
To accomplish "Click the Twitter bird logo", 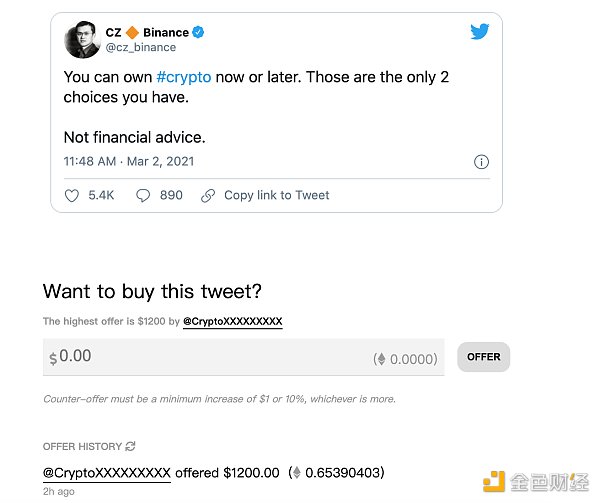I will 480,32.
